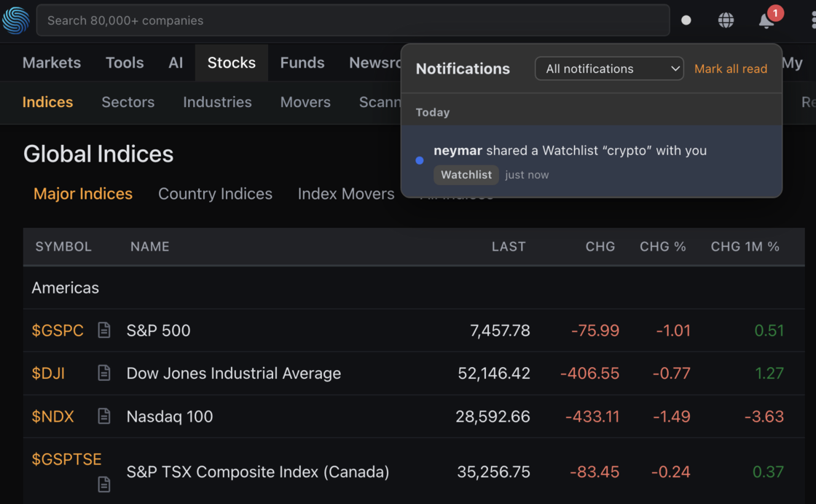Screen dimensions: 816x504
Task: Sort by the CHG 1M % column header
Action: 745,247
